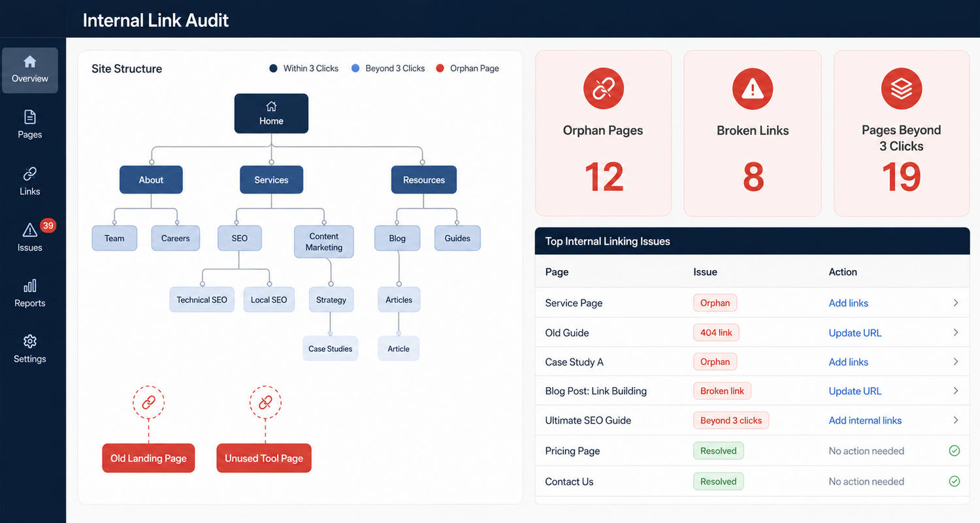The image size is (980, 523).
Task: Expand the Service Page row chevron
Action: point(956,303)
